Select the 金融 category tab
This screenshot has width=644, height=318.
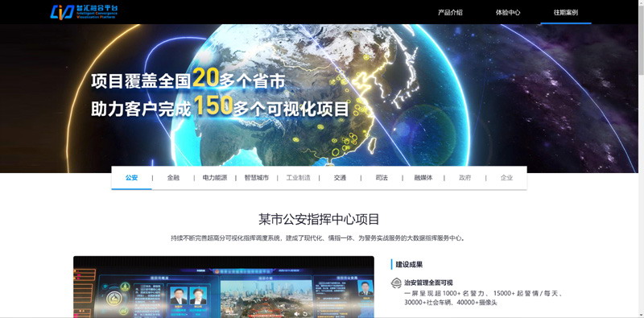(x=173, y=178)
